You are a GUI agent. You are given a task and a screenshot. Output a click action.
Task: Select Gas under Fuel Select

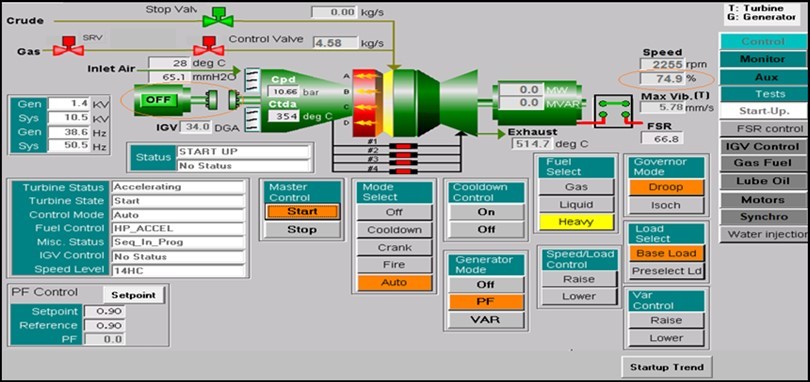[x=577, y=187]
